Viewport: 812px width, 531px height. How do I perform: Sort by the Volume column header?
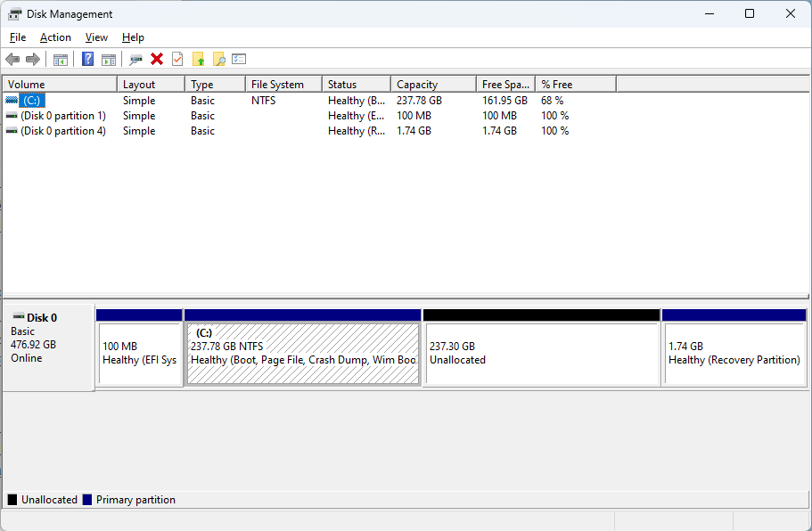tap(60, 84)
